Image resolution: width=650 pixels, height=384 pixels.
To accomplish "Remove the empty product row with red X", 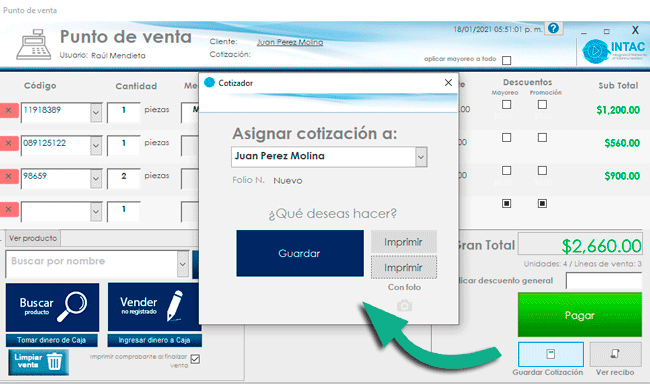I will [9, 209].
